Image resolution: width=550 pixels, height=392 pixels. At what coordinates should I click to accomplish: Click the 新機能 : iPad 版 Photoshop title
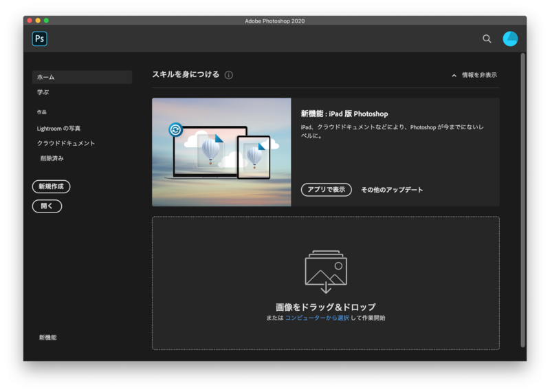(x=344, y=113)
